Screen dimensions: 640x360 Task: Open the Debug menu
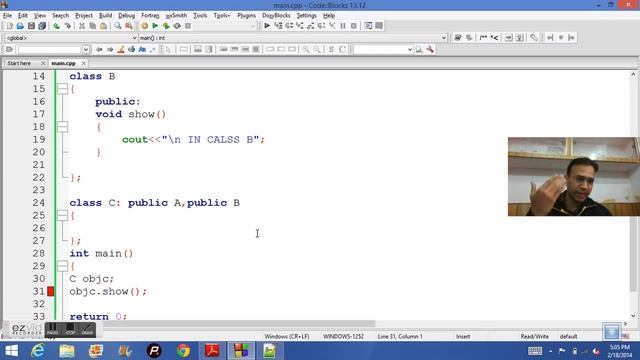tap(126, 16)
